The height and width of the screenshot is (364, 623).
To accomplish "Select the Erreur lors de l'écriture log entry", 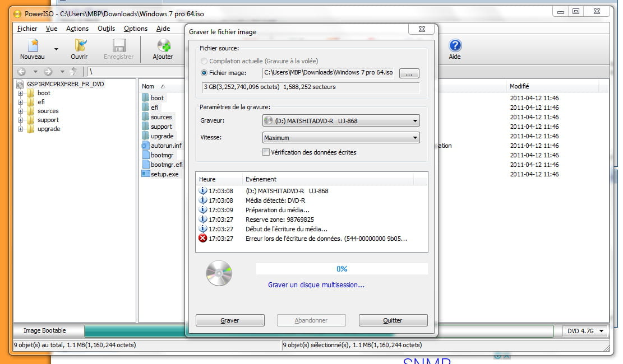I will [312, 239].
